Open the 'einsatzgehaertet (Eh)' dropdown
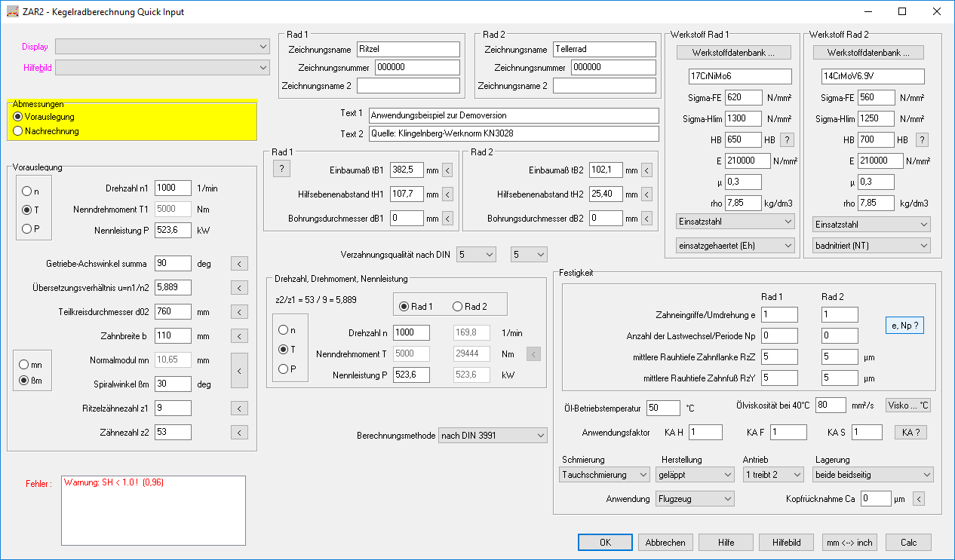The height and width of the screenshot is (560, 955). [735, 245]
